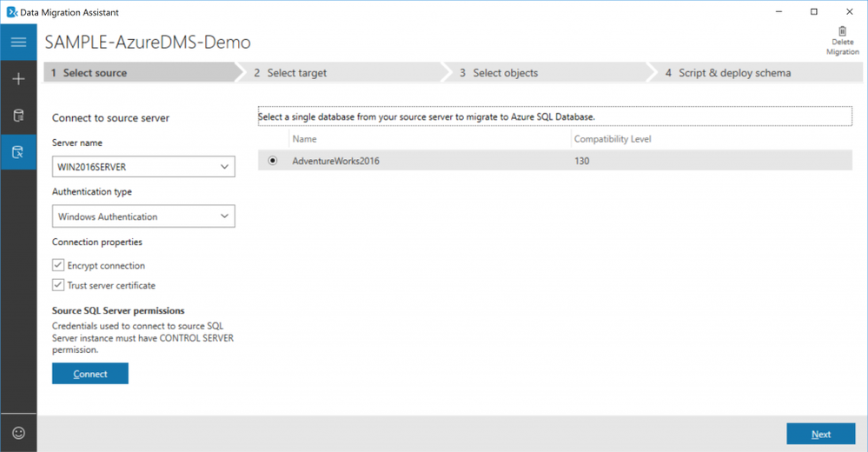Toggle the Trust server certificate checkbox
The image size is (868, 452).
58,285
